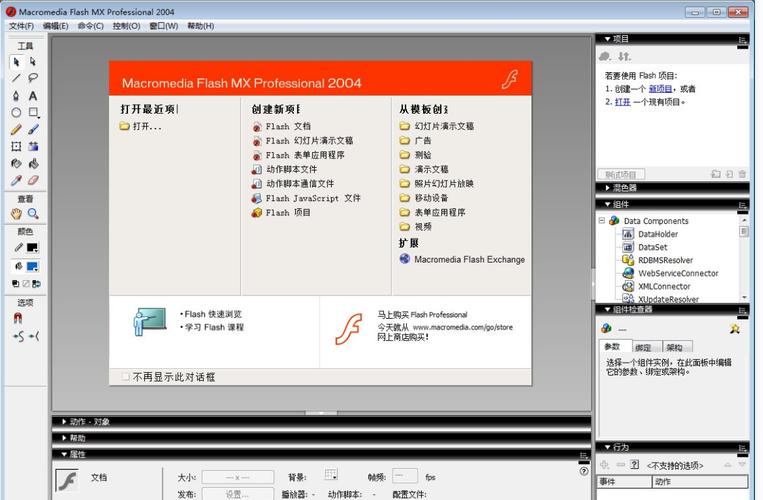Collapse the 组件检查器 panel
The height and width of the screenshot is (500, 763).
[x=607, y=309]
